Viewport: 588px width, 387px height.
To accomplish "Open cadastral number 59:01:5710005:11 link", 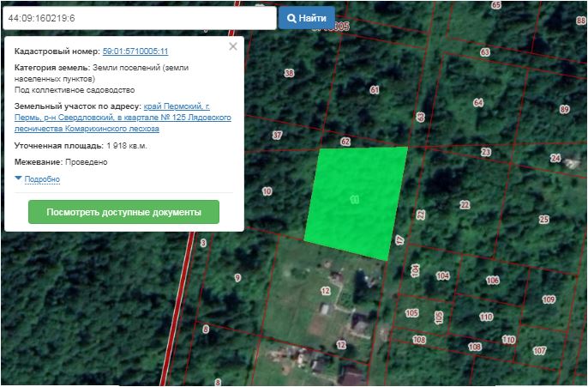I will [135, 51].
